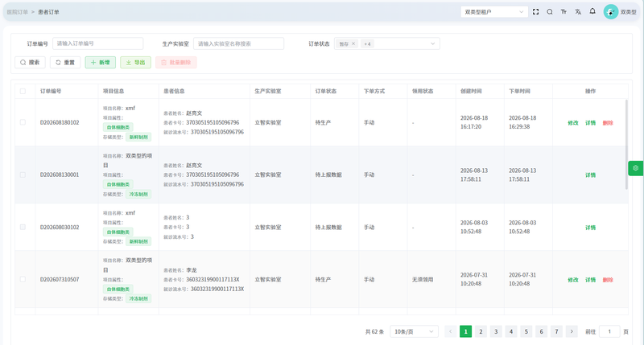
Task: Click the green 新增 button
Action: pos(100,63)
